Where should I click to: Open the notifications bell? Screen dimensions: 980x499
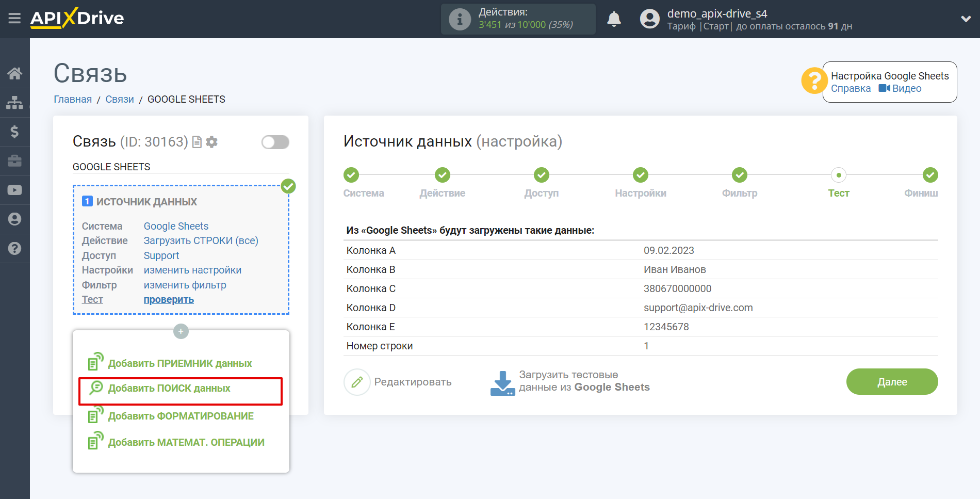click(614, 19)
